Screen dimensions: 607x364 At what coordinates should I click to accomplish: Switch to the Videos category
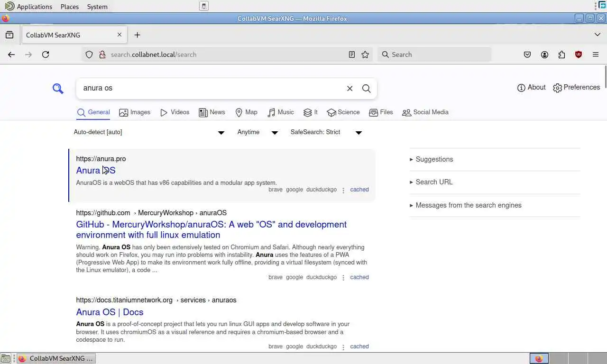[x=175, y=112]
